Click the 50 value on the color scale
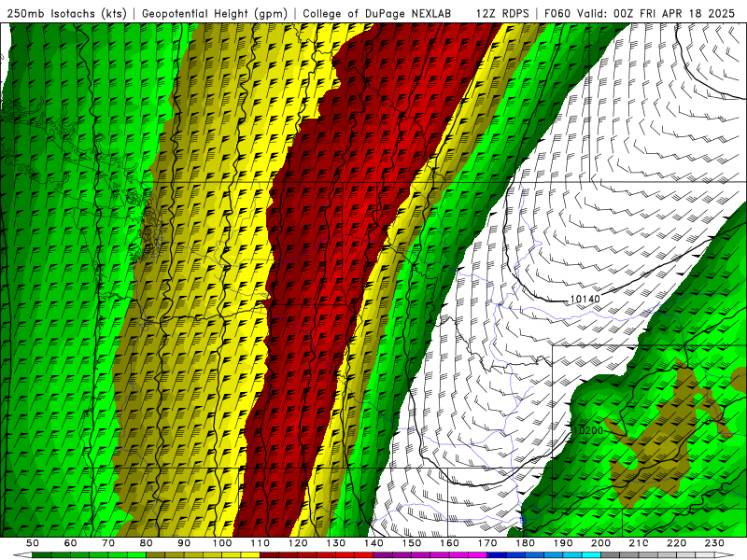Screen dimensions: 747x560 coord(33,543)
